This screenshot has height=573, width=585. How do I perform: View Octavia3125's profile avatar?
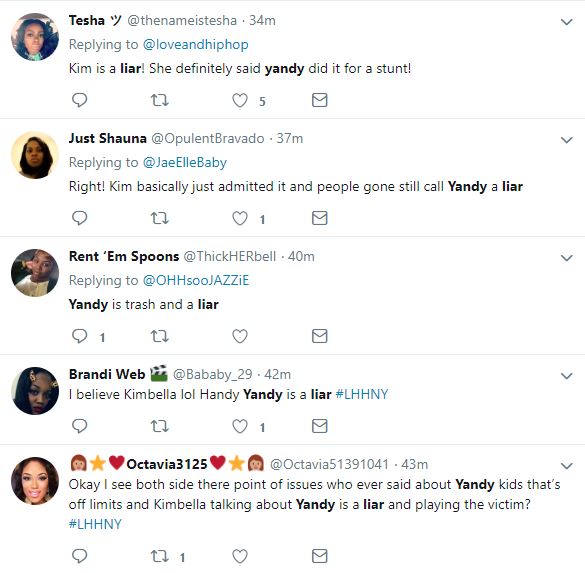35,481
